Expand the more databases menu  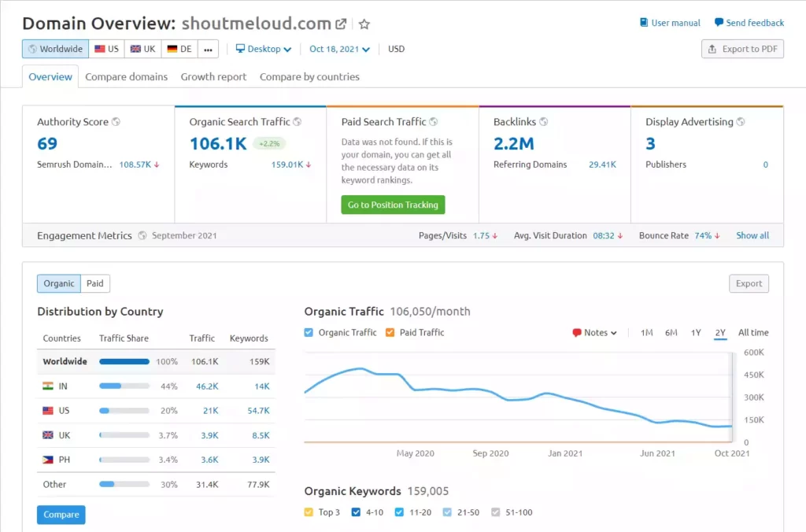(208, 48)
